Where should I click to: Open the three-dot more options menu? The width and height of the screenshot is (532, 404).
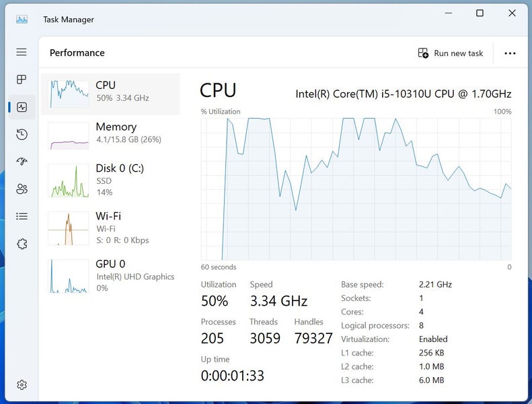510,53
